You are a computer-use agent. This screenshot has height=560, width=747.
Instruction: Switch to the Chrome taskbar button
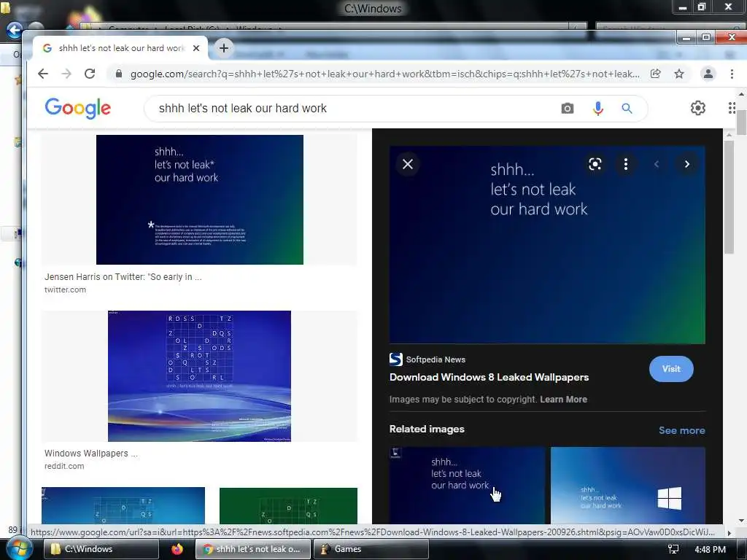click(253, 549)
